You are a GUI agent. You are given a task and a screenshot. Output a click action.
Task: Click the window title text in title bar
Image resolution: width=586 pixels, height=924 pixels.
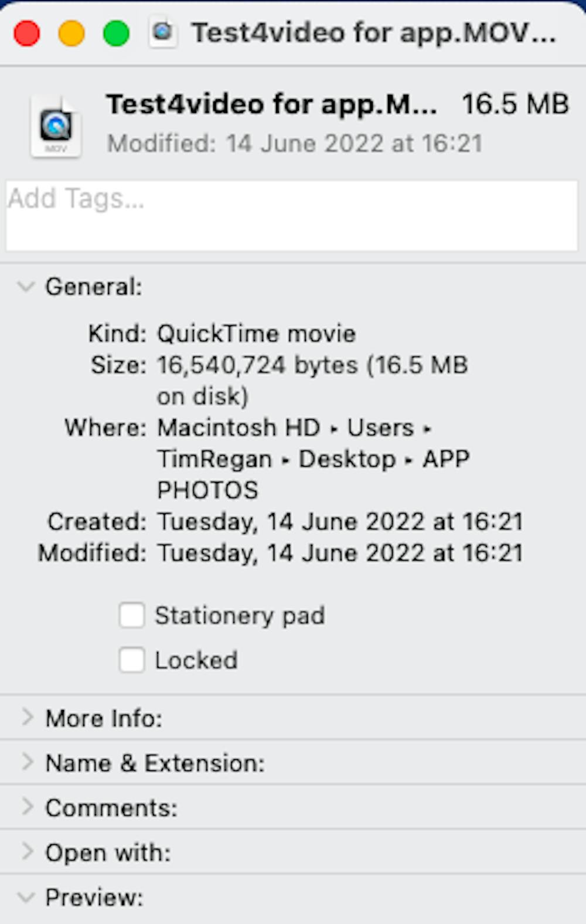point(373,33)
